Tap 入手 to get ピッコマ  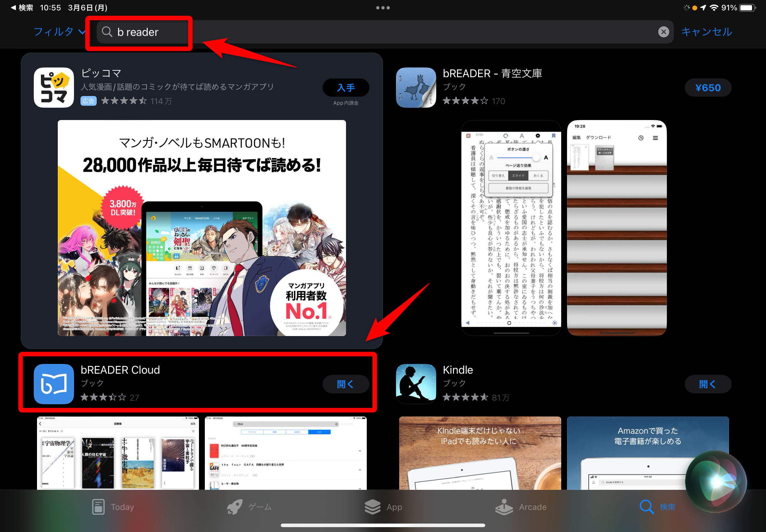(345, 88)
